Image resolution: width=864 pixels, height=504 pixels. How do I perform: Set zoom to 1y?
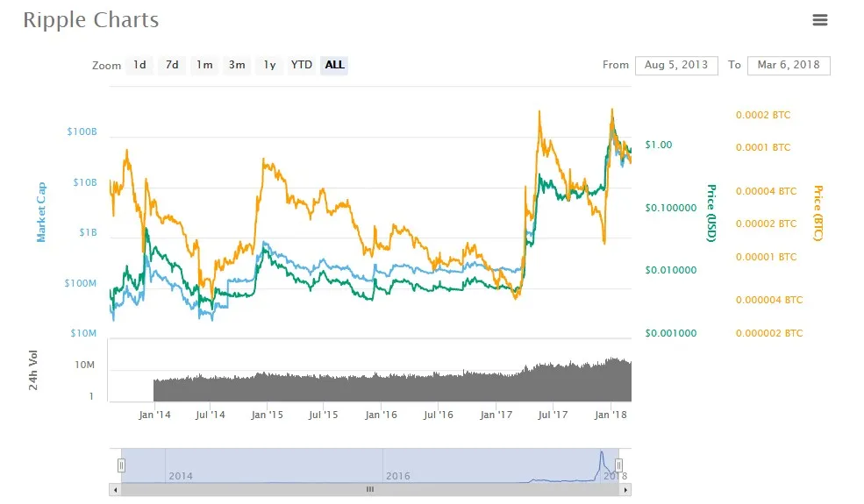269,65
